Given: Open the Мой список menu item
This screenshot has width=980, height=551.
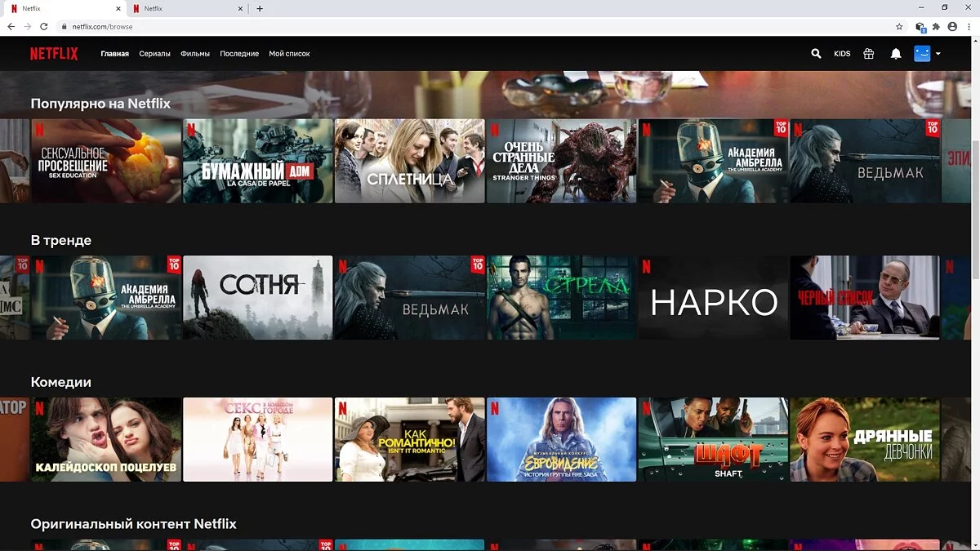Looking at the screenshot, I should [x=289, y=54].
